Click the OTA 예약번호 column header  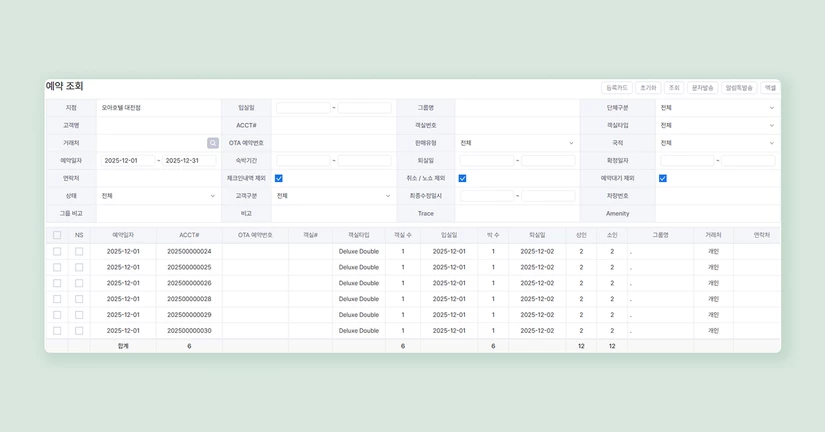(255, 235)
